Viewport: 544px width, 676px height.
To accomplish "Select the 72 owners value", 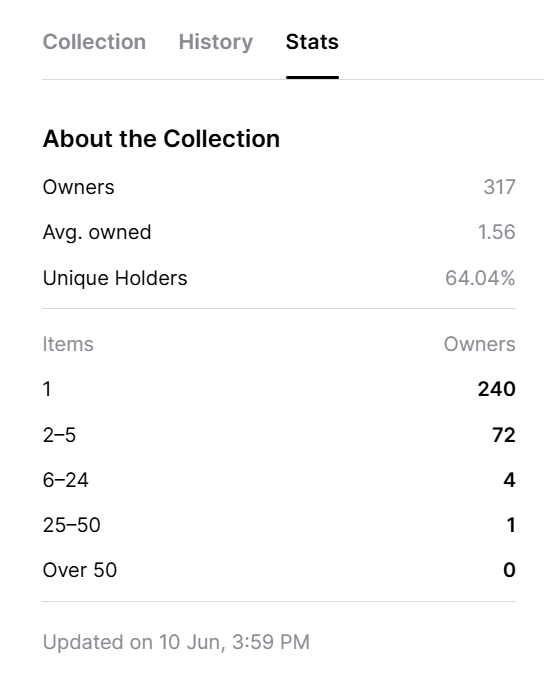I will (x=503, y=435).
